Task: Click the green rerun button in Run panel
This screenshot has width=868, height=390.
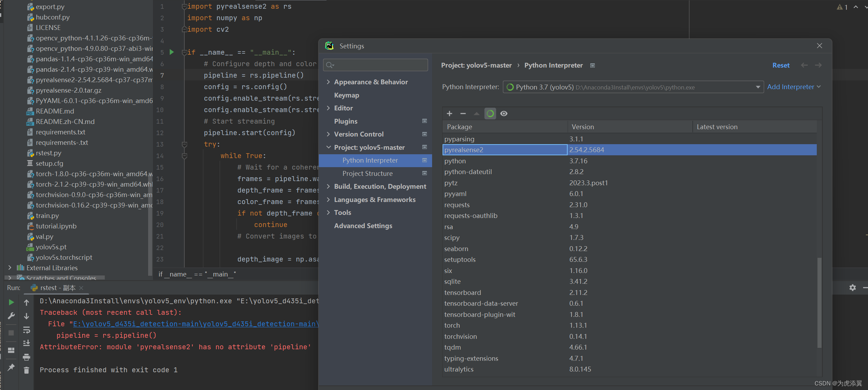Action: click(11, 302)
